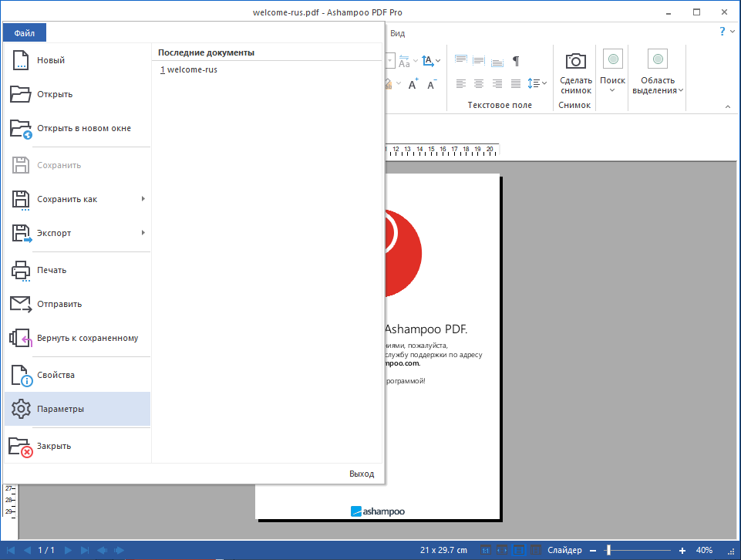Viewport: 741px width, 560px height.
Task: Align text box content to middle
Action: [479, 60]
